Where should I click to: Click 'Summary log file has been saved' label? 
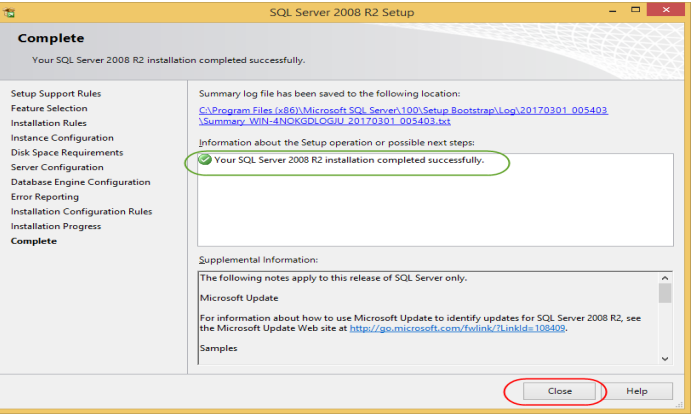pyautogui.click(x=329, y=93)
